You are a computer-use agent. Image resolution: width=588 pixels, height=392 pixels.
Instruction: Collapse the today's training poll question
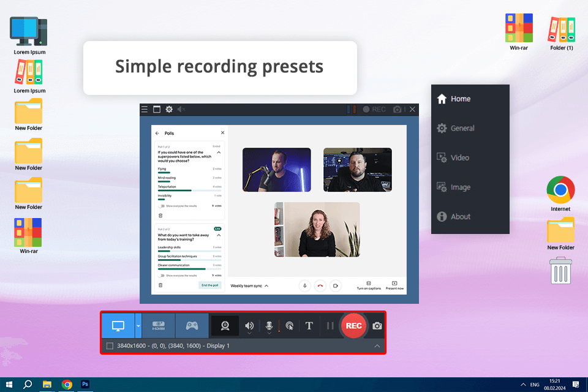click(219, 235)
